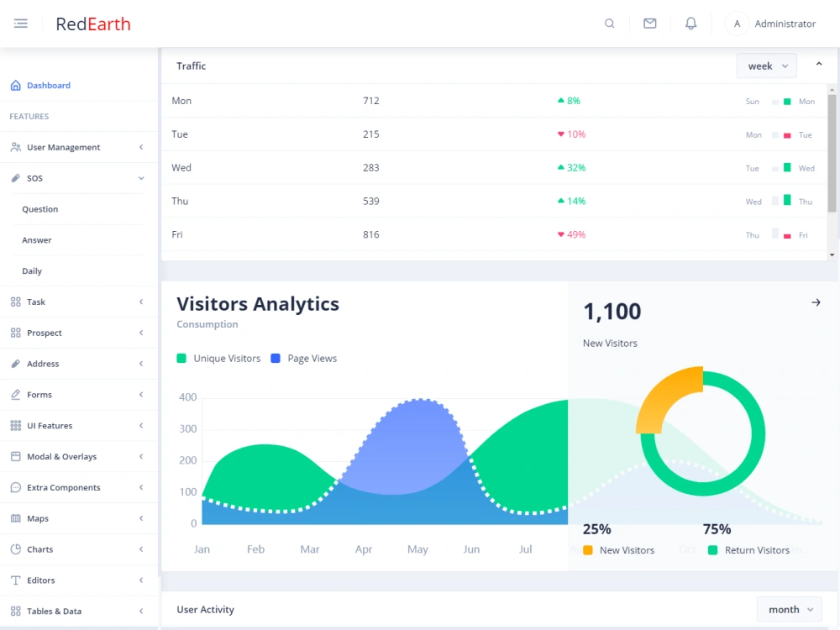Click the User Activity card title
This screenshot has width=840, height=630.
click(x=205, y=610)
